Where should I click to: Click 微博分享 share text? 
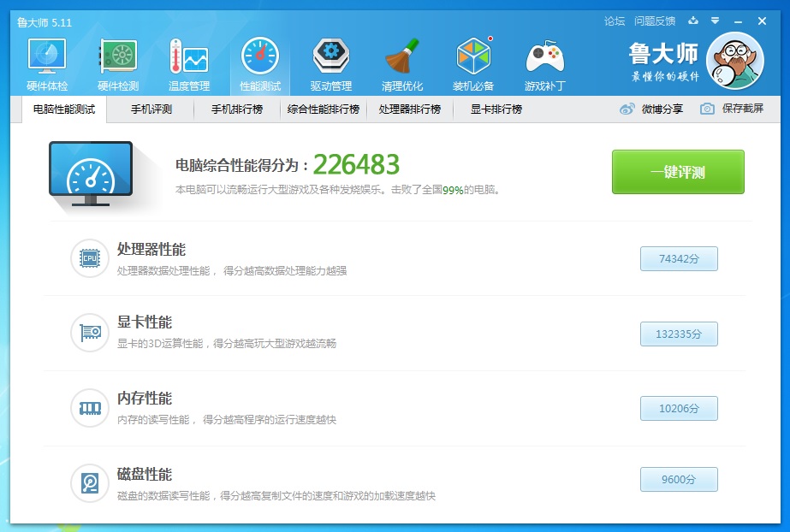pos(662,109)
